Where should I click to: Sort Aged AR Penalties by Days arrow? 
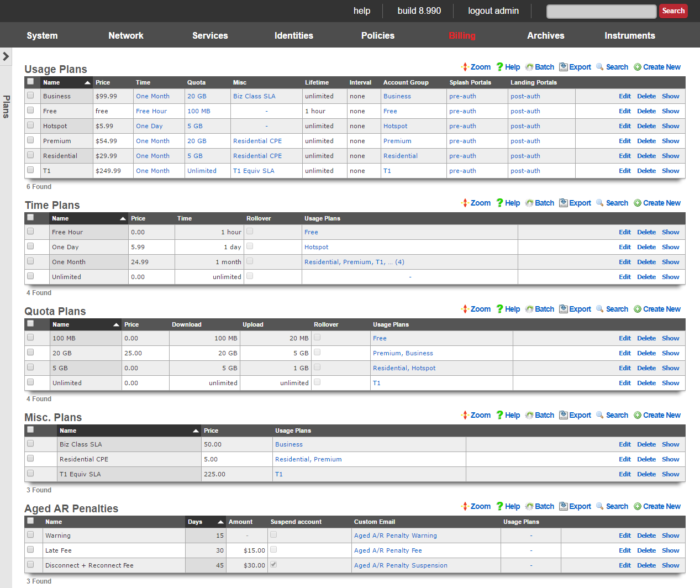[220, 522]
